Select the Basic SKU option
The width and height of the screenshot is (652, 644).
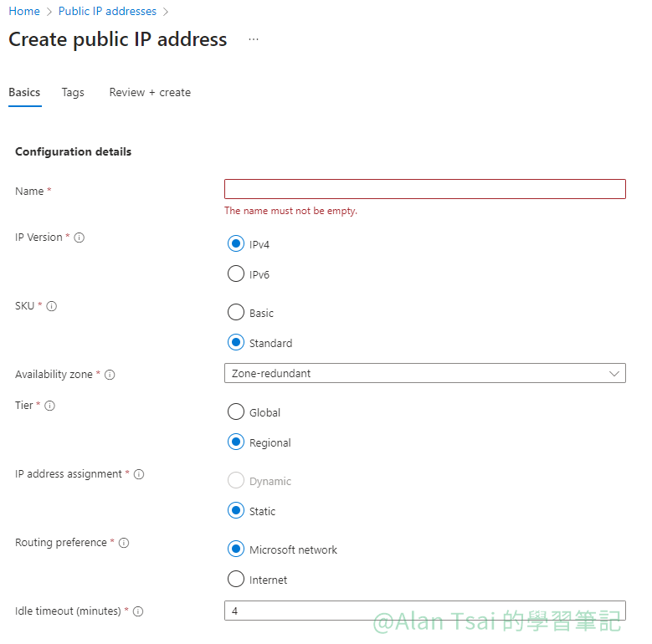[236, 313]
